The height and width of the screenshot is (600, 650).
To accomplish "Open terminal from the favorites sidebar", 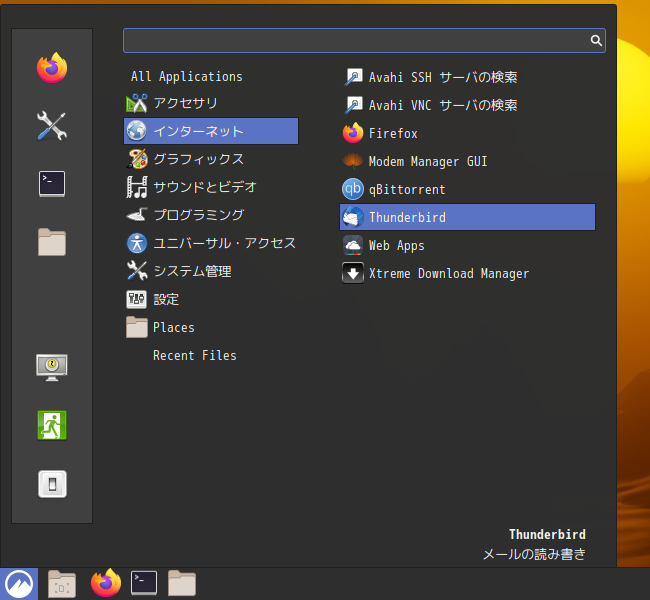I will coord(52,184).
